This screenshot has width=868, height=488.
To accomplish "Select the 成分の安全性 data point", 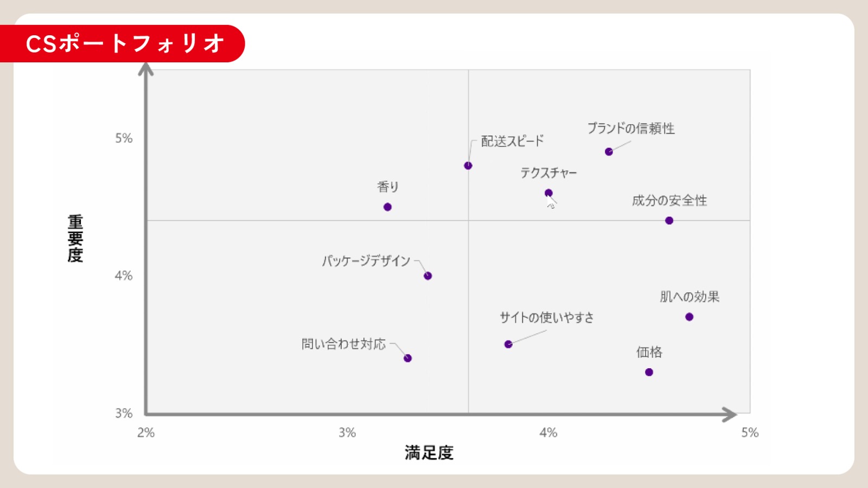I will 669,221.
